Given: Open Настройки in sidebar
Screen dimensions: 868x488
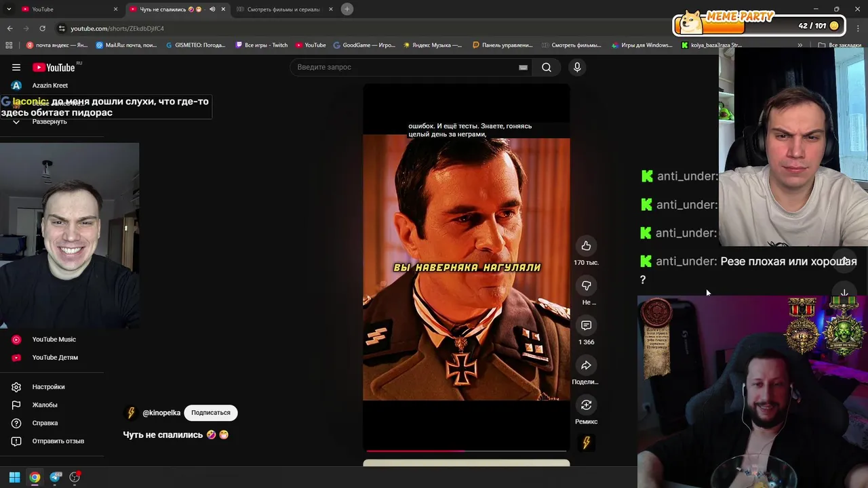Looking at the screenshot, I should (x=48, y=387).
